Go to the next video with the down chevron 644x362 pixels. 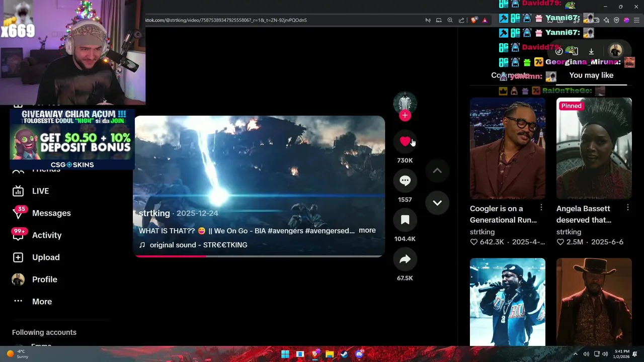tap(437, 203)
